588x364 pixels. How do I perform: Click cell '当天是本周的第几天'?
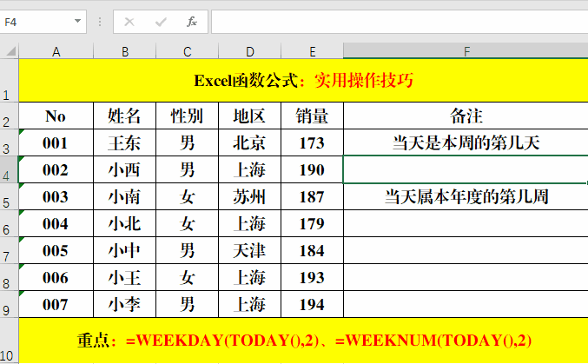pyautogui.click(x=466, y=142)
